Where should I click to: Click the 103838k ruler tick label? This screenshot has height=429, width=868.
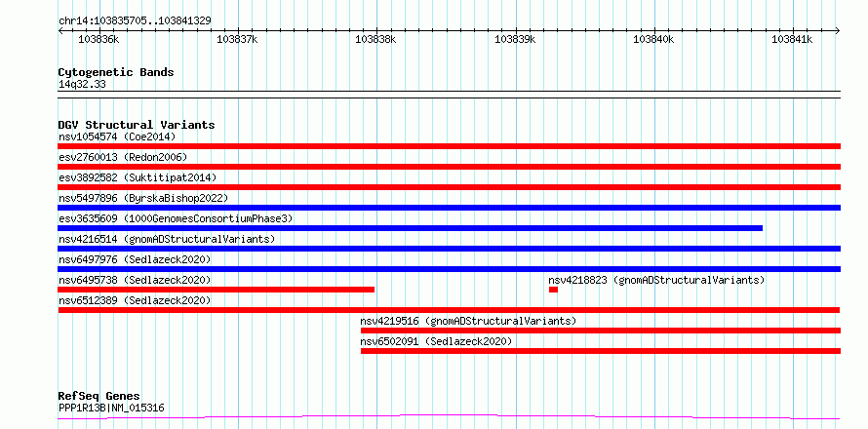point(375,39)
